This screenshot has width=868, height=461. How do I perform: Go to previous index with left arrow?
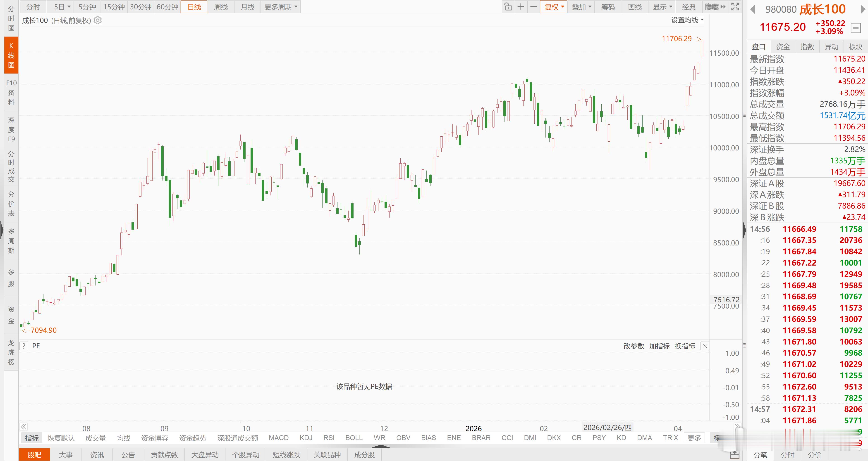coord(752,10)
